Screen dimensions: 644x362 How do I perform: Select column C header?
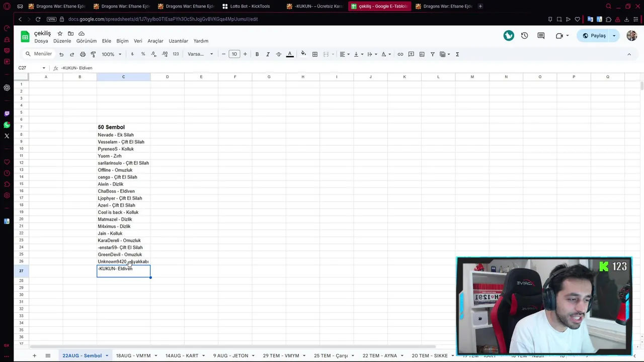123,77
